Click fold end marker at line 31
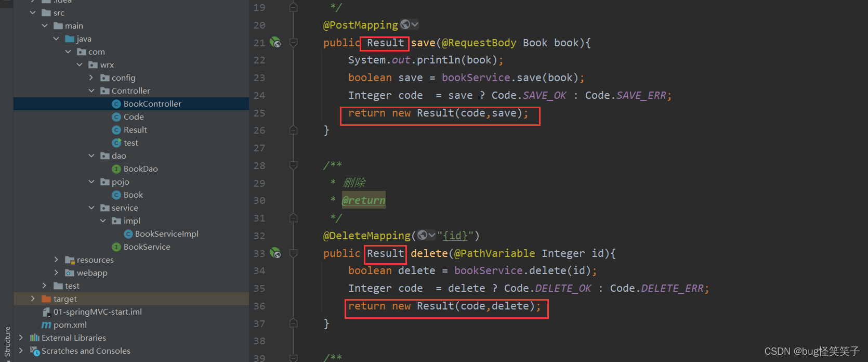Screen dimensions: 868x362 (293, 218)
